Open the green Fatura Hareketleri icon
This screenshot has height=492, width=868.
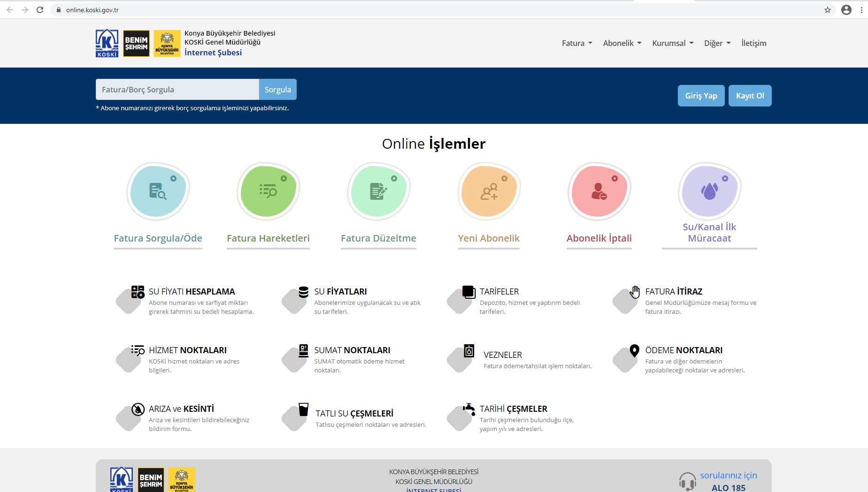click(x=268, y=191)
